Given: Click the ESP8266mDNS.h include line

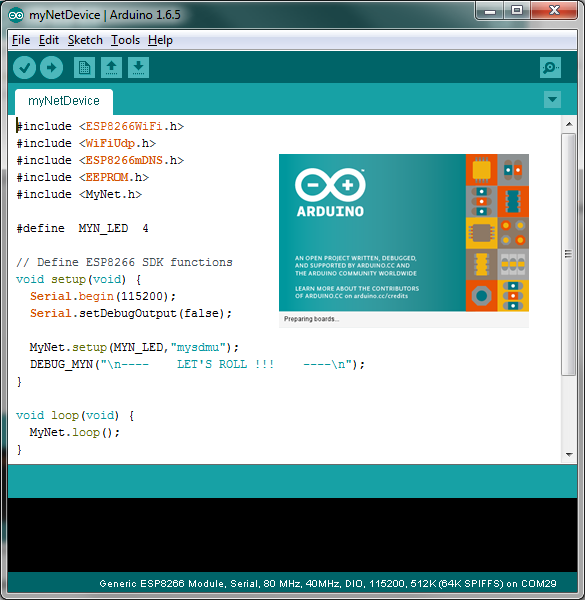Looking at the screenshot, I should click(x=100, y=160).
